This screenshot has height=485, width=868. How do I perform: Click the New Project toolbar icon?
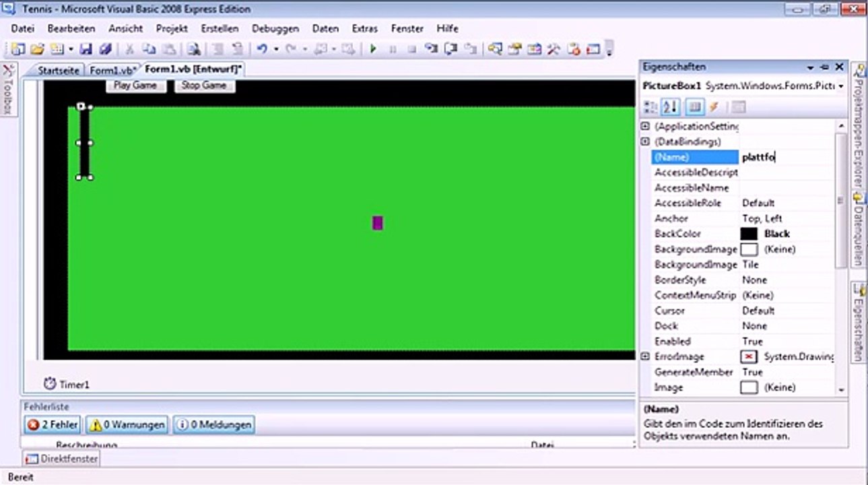point(18,49)
